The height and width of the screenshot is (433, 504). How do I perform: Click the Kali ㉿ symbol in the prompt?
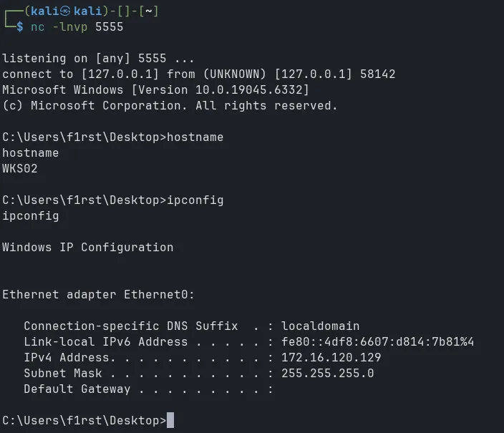[x=65, y=11]
